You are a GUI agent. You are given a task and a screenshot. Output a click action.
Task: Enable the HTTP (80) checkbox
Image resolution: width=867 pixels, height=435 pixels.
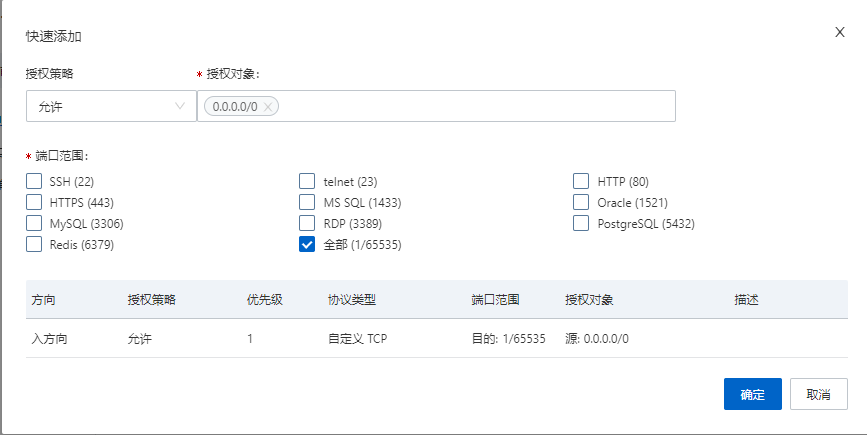[x=581, y=181]
